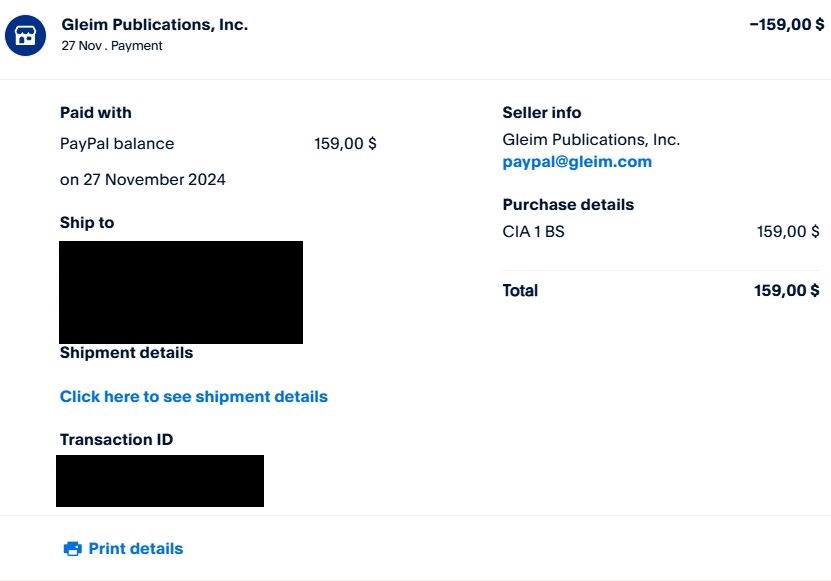Viewport: 831px width, 581px height.
Task: Click the redacted Ship to address block
Action: 181,292
